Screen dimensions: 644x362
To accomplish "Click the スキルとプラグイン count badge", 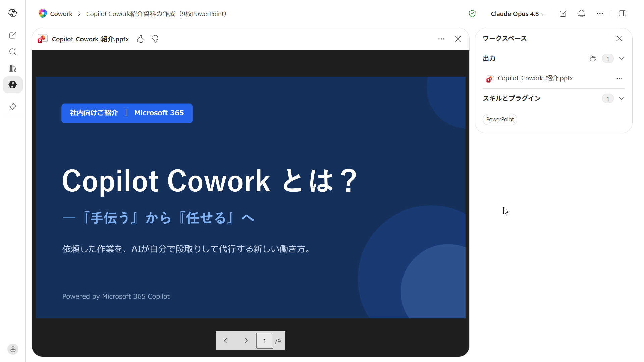I will 607,98.
